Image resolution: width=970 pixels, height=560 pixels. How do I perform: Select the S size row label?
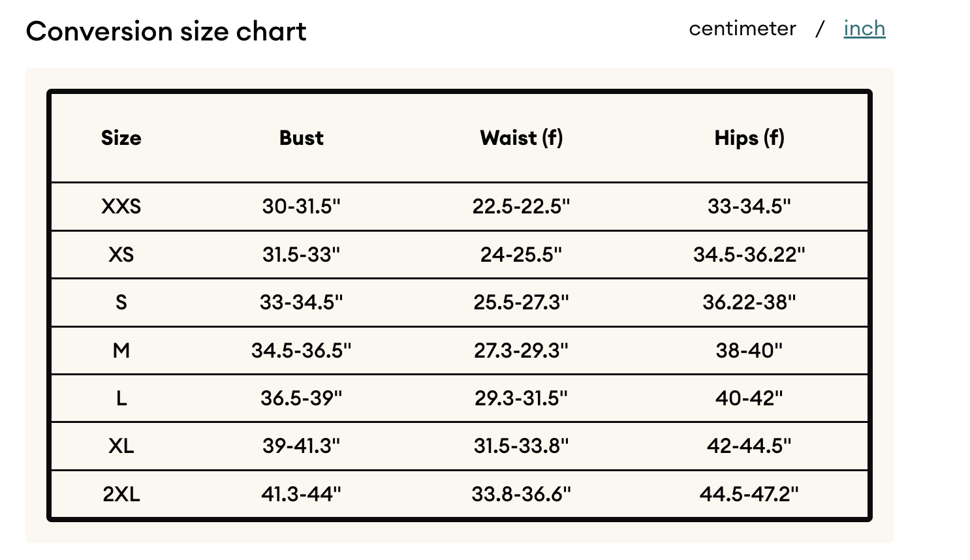point(121,302)
